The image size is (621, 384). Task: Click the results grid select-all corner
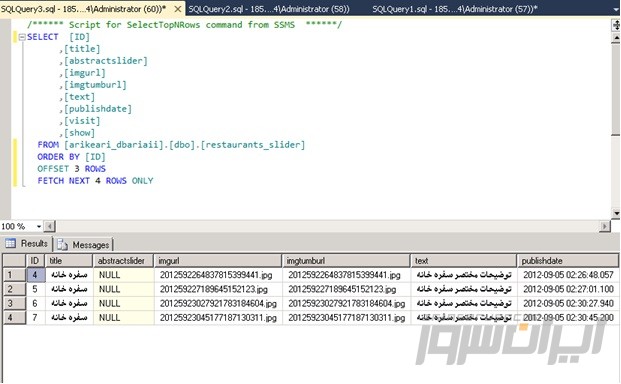(x=14, y=260)
